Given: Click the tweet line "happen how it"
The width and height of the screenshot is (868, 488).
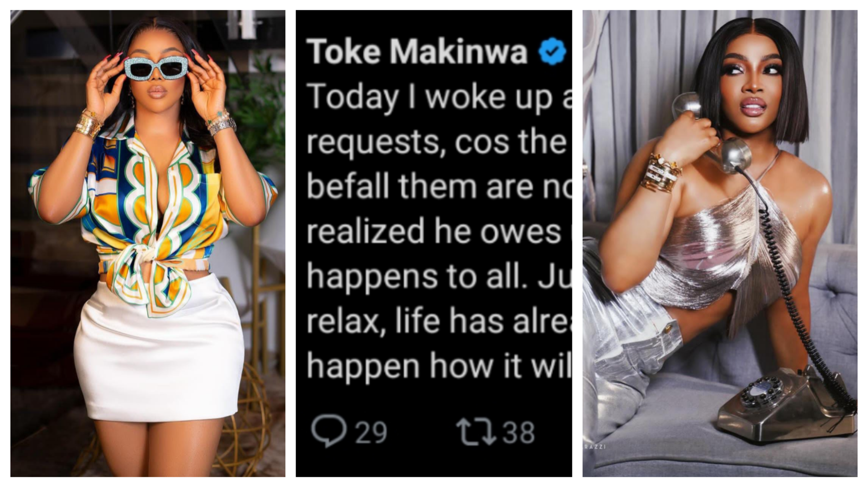Looking at the screenshot, I should (x=439, y=366).
